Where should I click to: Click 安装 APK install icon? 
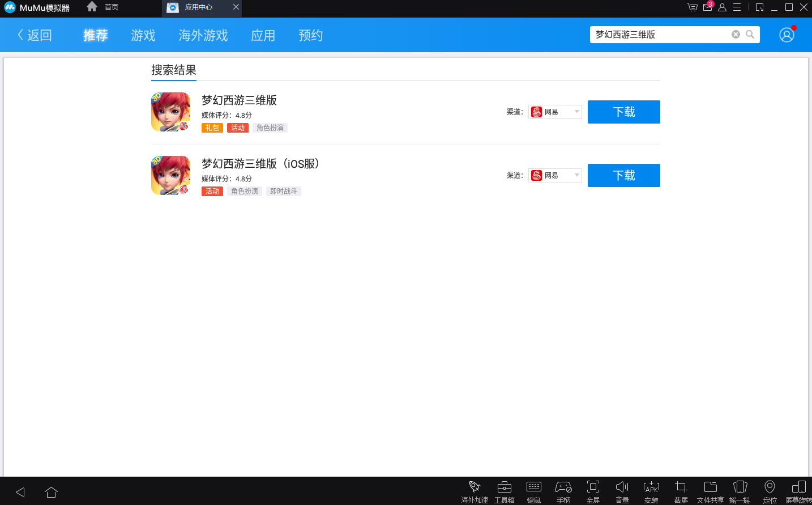(x=652, y=492)
